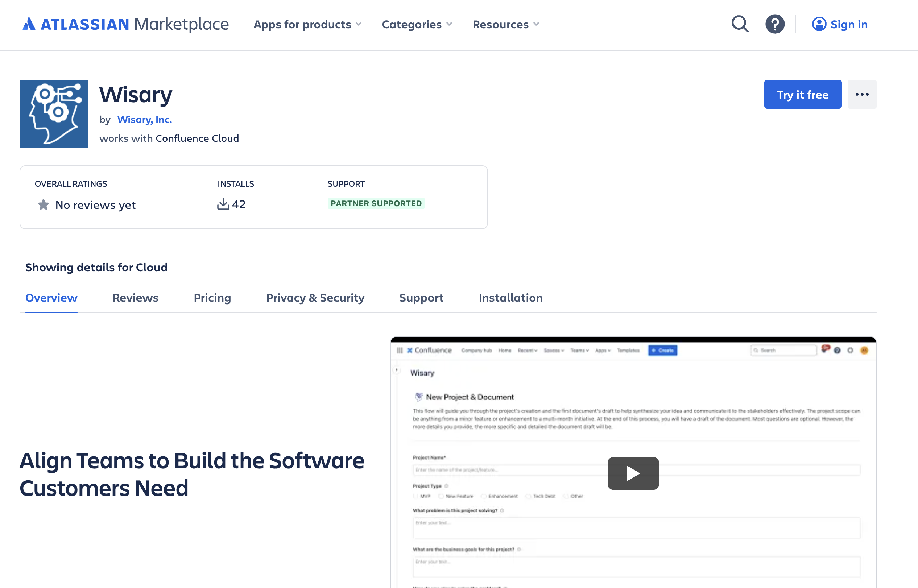
Task: Select the Support tab
Action: point(421,297)
